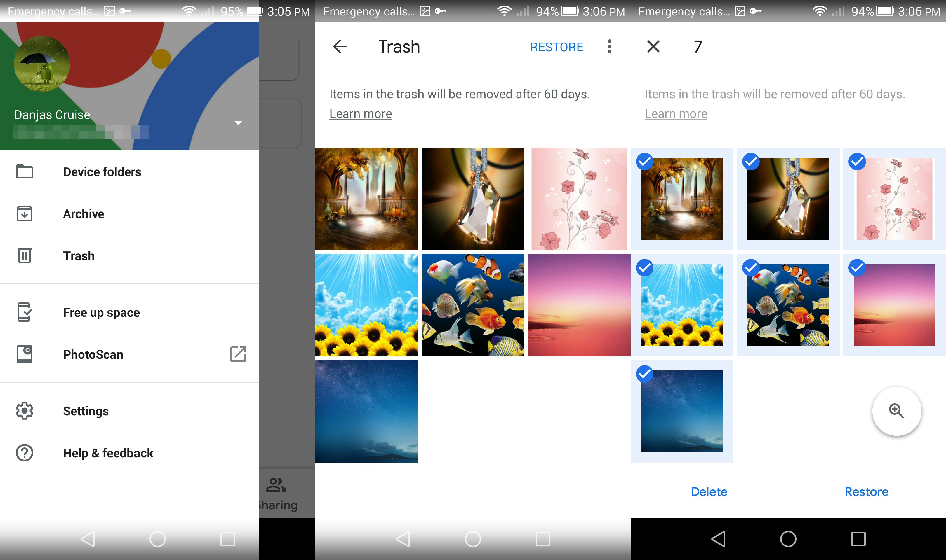Click the three-dot more options icon
The width and height of the screenshot is (946, 560).
(609, 47)
